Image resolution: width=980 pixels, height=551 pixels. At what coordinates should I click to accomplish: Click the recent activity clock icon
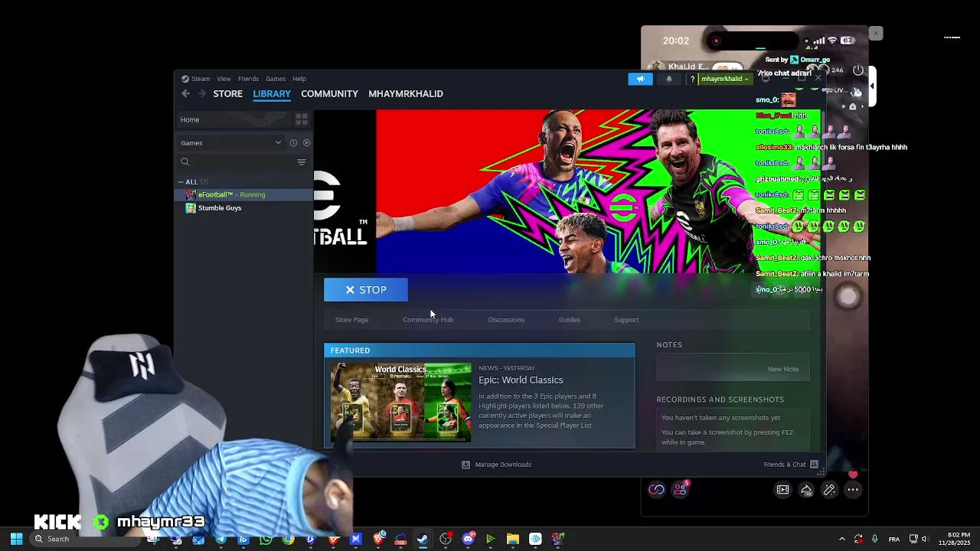[x=293, y=142]
